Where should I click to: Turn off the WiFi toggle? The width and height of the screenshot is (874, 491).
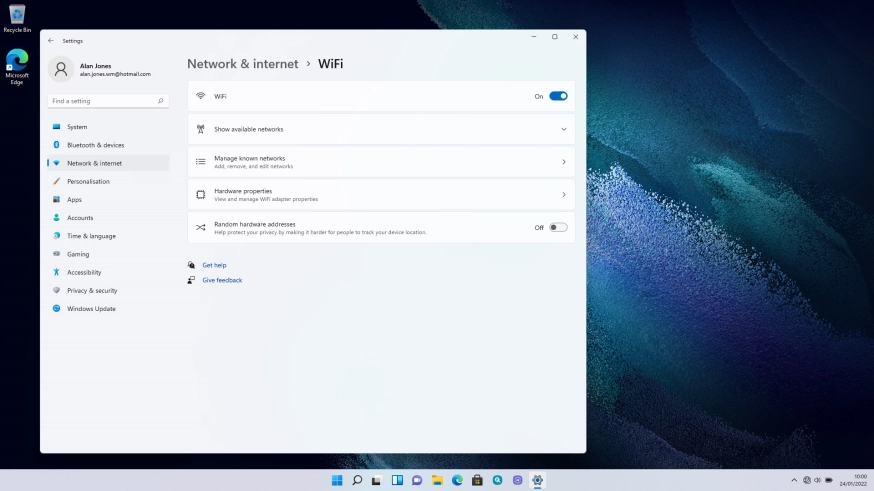click(558, 96)
